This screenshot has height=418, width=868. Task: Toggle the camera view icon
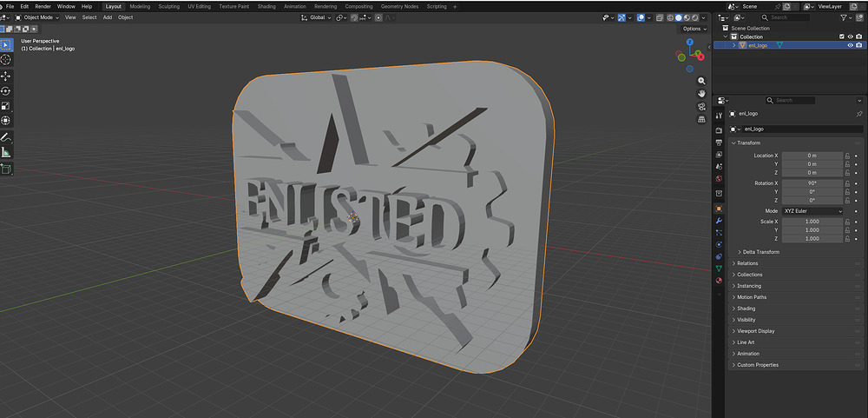(x=701, y=106)
